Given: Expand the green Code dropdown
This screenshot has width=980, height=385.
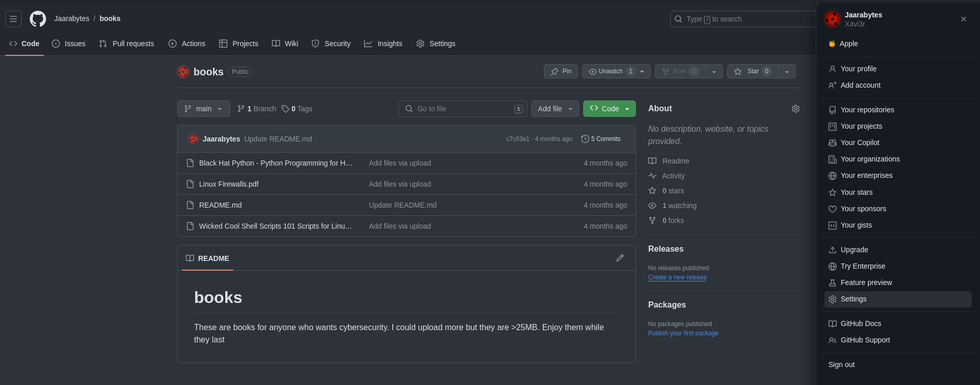Looking at the screenshot, I should click(x=609, y=109).
